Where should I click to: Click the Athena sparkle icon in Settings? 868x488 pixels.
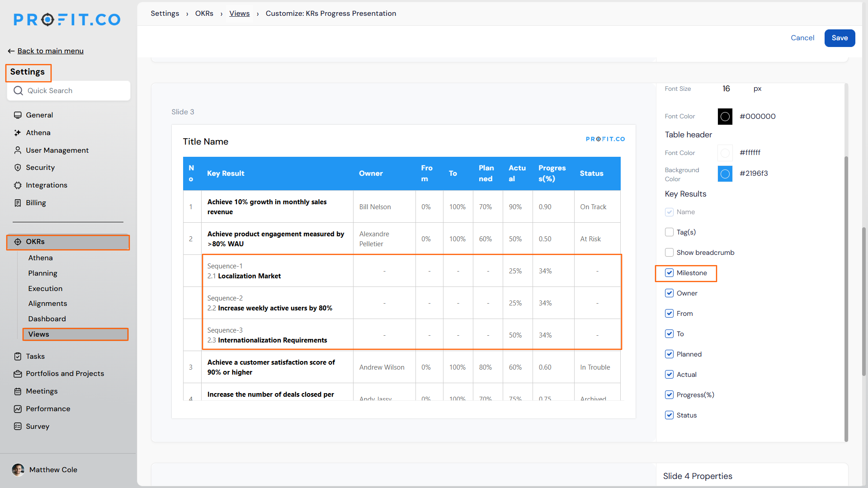[18, 132]
